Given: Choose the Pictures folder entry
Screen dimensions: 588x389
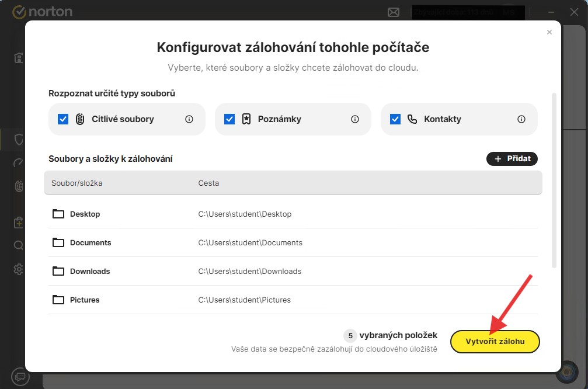Looking at the screenshot, I should [x=85, y=300].
